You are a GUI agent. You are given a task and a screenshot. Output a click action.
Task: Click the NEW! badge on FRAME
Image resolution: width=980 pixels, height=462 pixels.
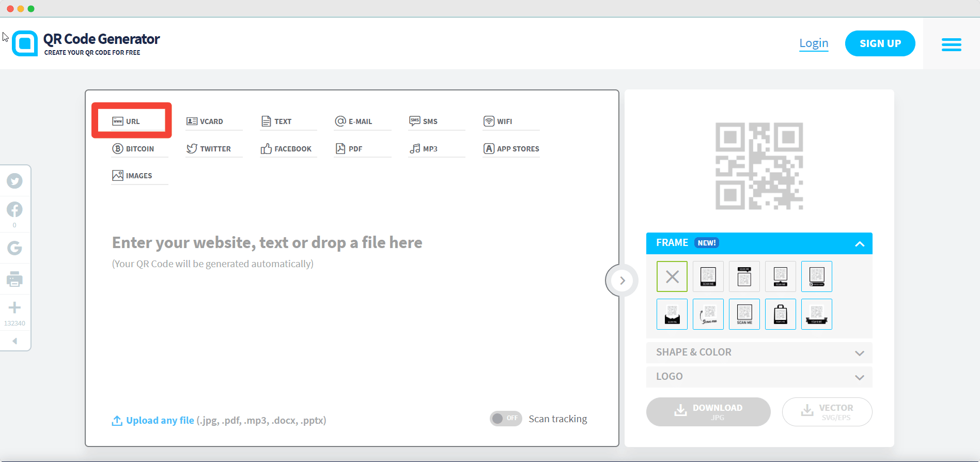point(706,243)
